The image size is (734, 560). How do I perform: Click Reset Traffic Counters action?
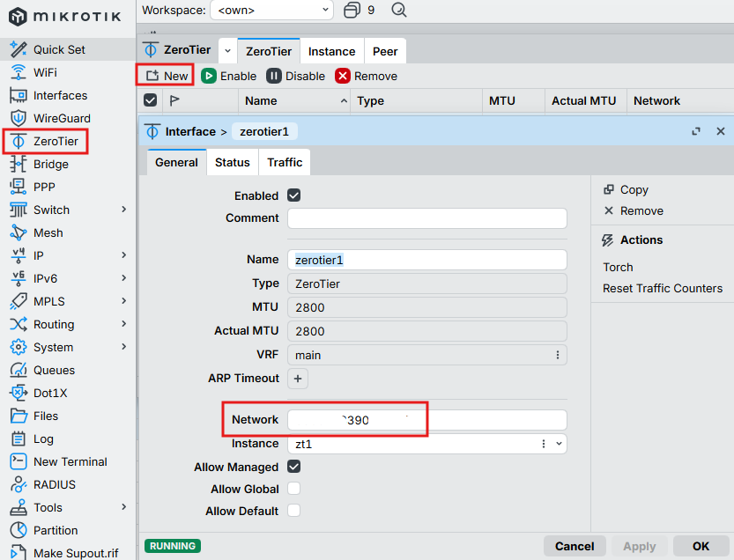pos(663,288)
